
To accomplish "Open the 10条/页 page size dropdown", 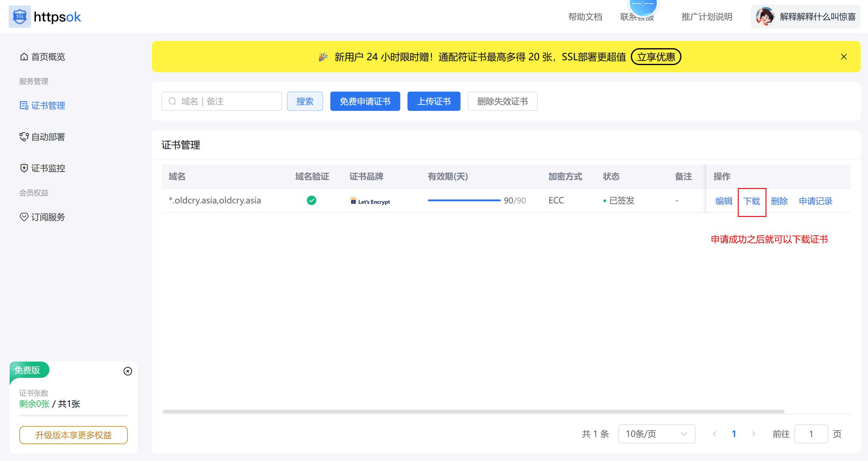I will [x=657, y=434].
